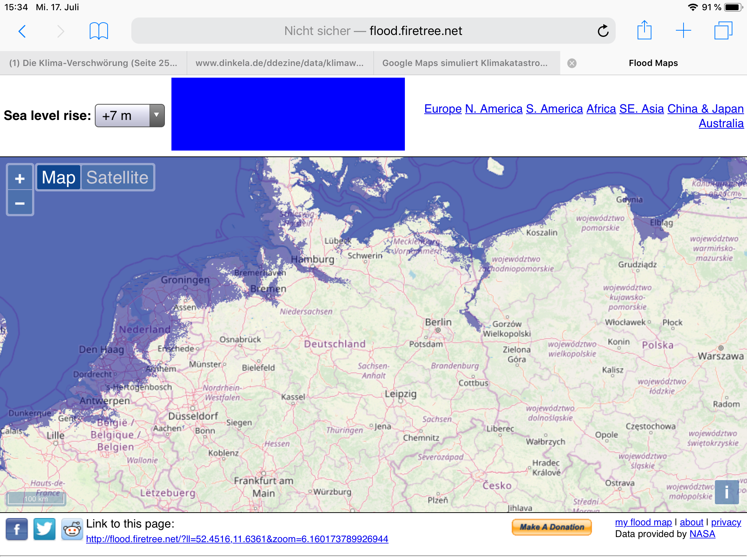The image size is (747, 560).
Task: Click the Make A Donation button
Action: 551,527
